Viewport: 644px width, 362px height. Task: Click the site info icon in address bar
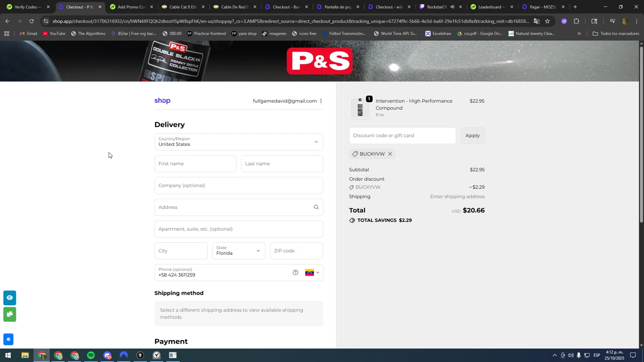[x=46, y=21]
